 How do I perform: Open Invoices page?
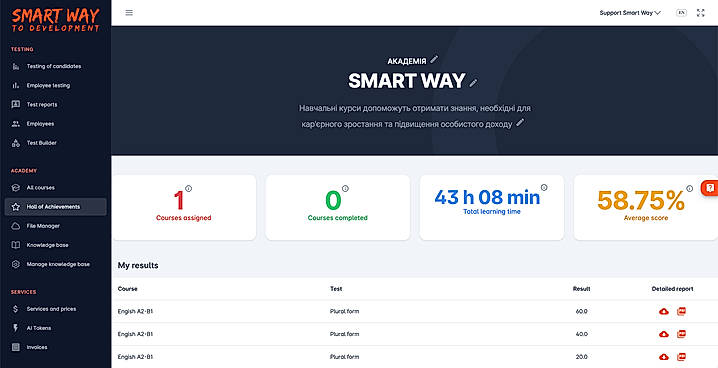coord(37,347)
